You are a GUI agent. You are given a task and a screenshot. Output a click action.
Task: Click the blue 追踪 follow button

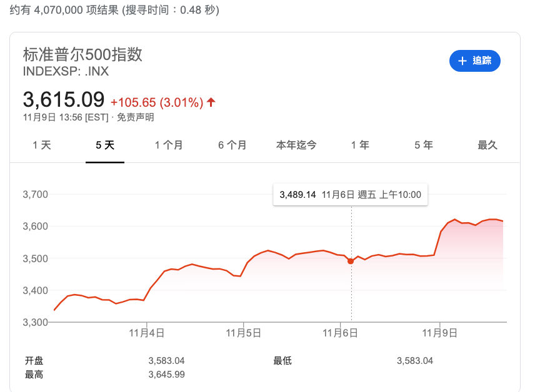tap(474, 61)
